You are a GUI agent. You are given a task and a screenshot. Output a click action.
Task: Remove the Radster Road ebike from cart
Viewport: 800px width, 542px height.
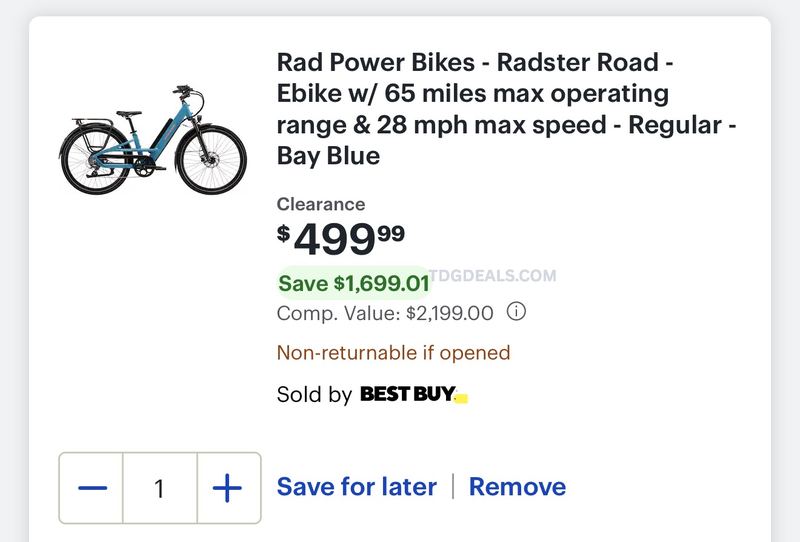pos(517,486)
